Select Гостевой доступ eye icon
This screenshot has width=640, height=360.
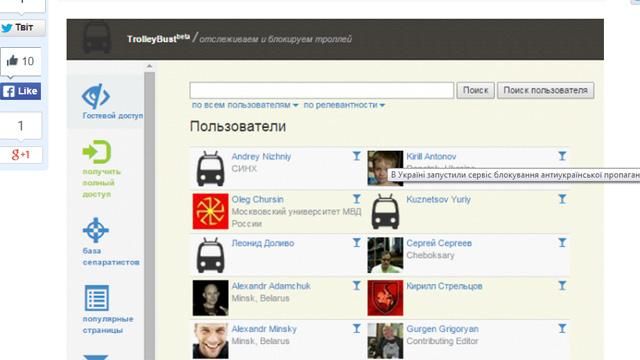(96, 97)
